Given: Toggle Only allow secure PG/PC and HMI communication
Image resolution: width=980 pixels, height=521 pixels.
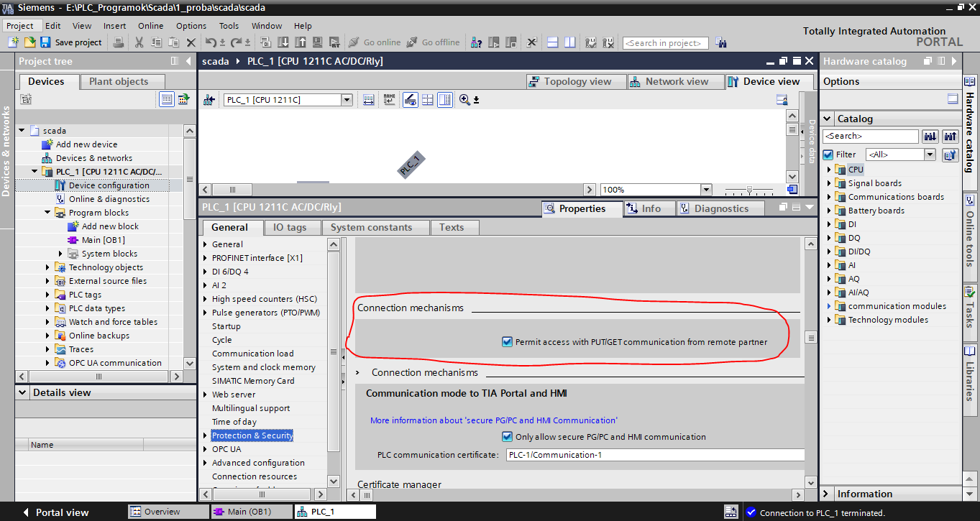Looking at the screenshot, I should coord(507,436).
